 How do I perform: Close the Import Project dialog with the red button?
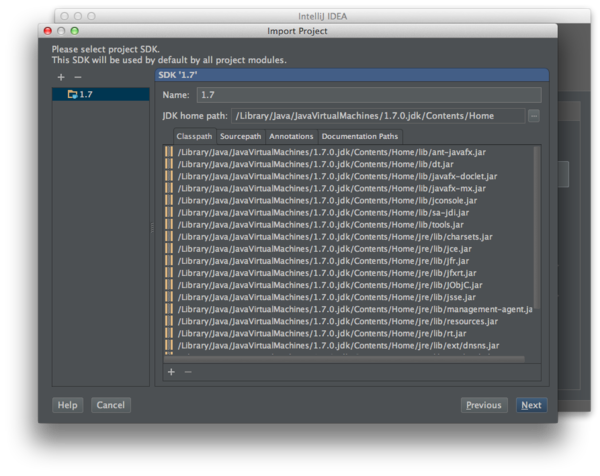(x=48, y=31)
